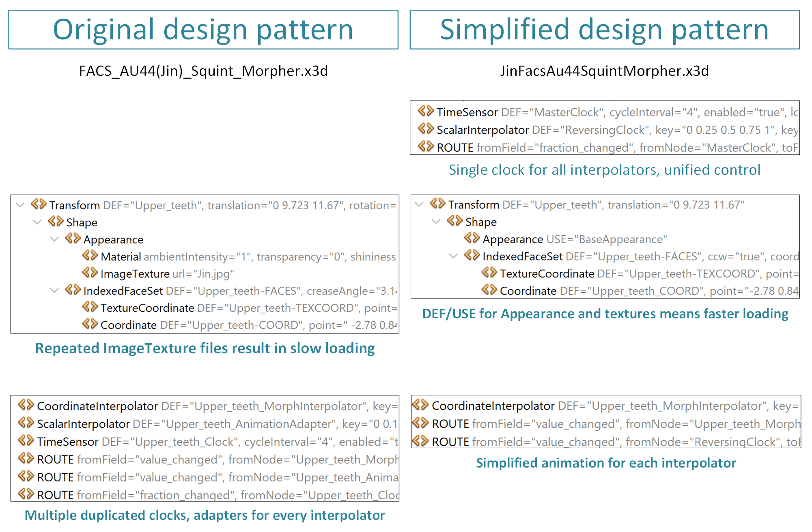Viewport: 812px width, 532px height.
Task: Click the ImageTexture Jin.jpg node icon
Action: pos(90,272)
